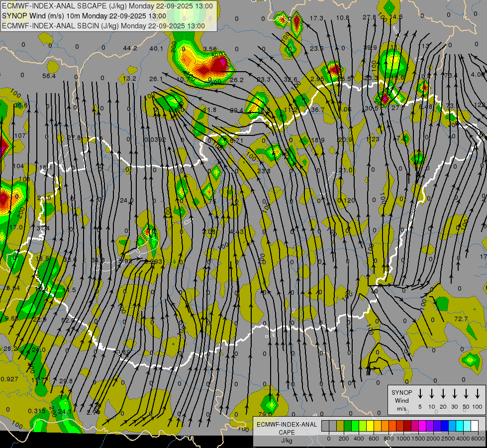
Task: Click the 6000 tick label in CAPE legend
Action: pyautogui.click(x=478, y=439)
